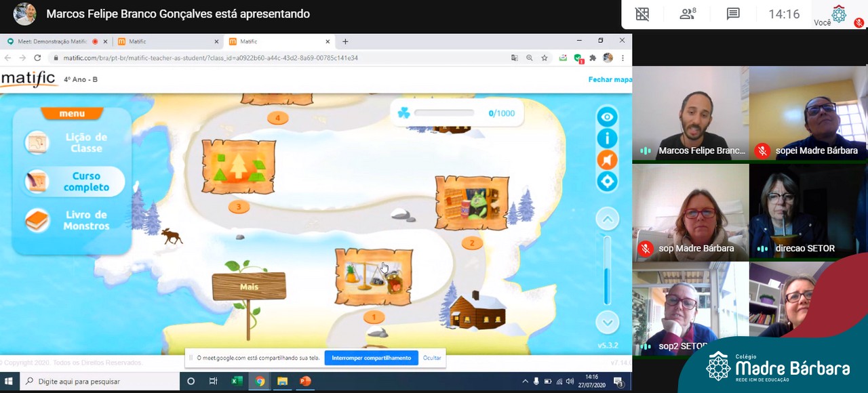Image resolution: width=868 pixels, height=393 pixels.
Task: Open PowerPoint from the Windows taskbar
Action: [305, 381]
